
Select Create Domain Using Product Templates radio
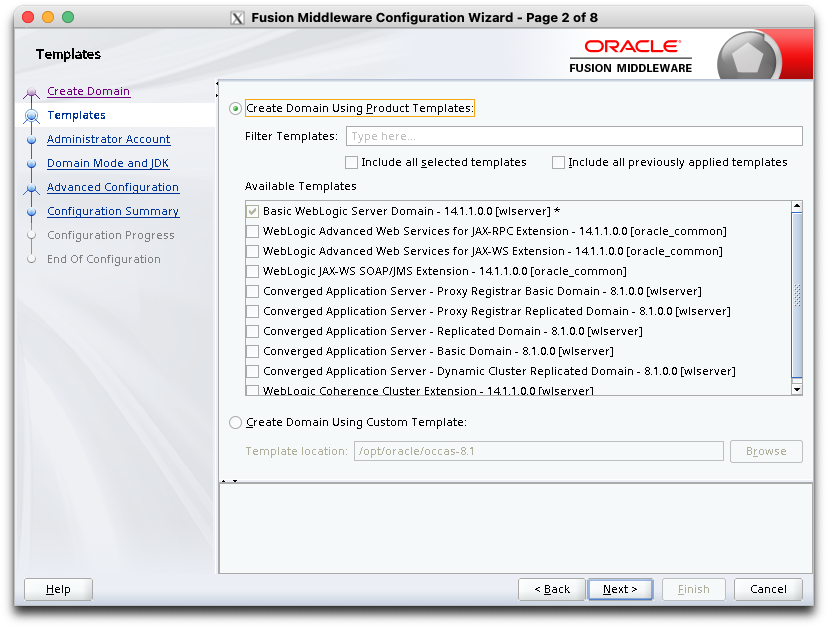(236, 108)
